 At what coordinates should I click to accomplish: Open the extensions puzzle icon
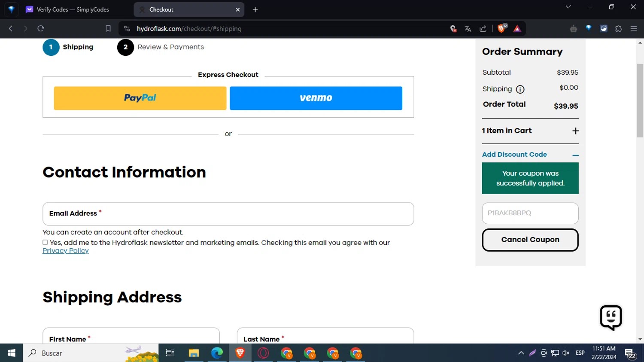pyautogui.click(x=619, y=29)
